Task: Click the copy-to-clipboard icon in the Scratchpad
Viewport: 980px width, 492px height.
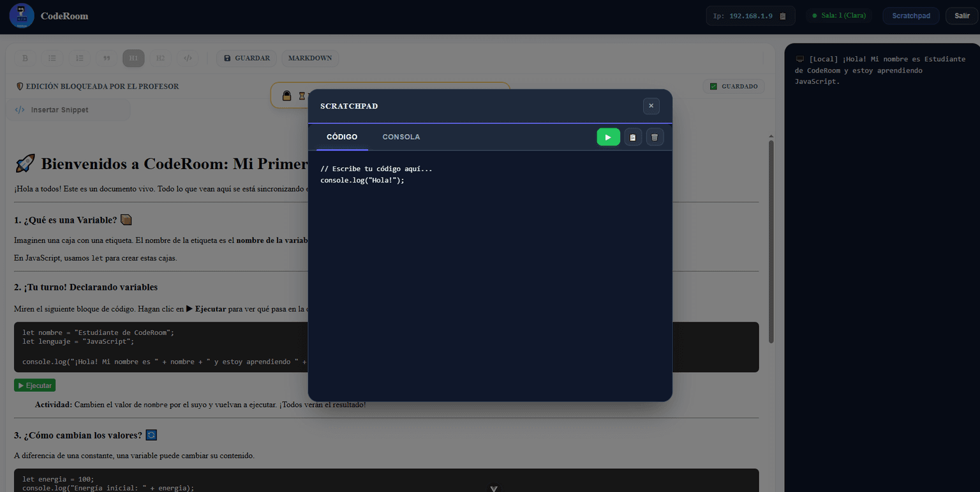Action: tap(632, 137)
